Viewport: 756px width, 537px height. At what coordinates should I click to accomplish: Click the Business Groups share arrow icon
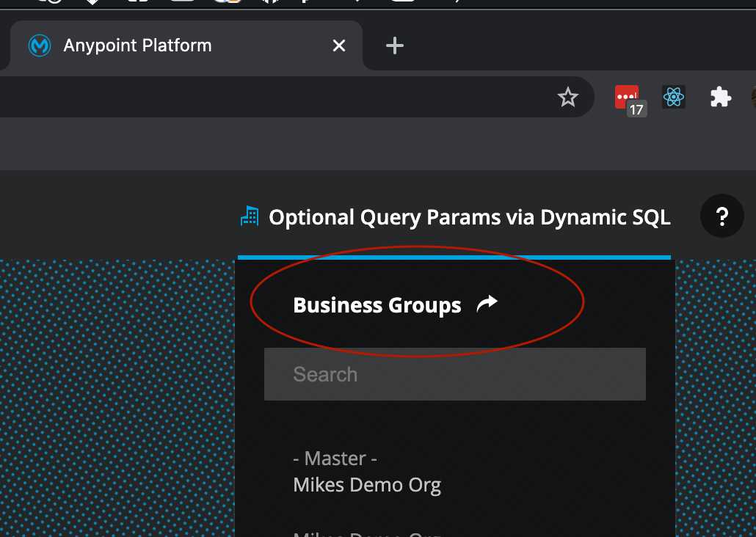tap(487, 304)
